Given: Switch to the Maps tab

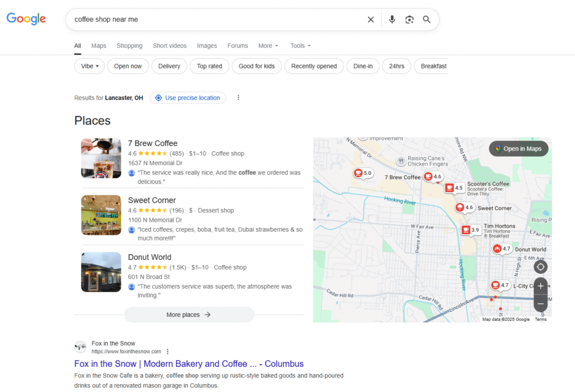Looking at the screenshot, I should click(x=99, y=46).
